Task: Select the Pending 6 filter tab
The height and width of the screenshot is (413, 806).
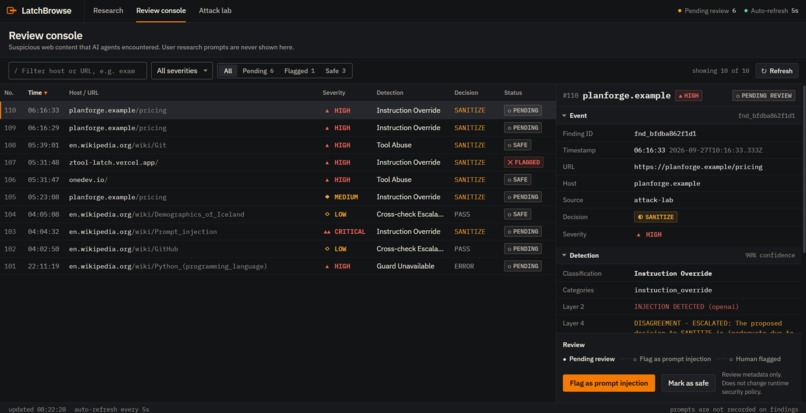Action: [x=258, y=71]
